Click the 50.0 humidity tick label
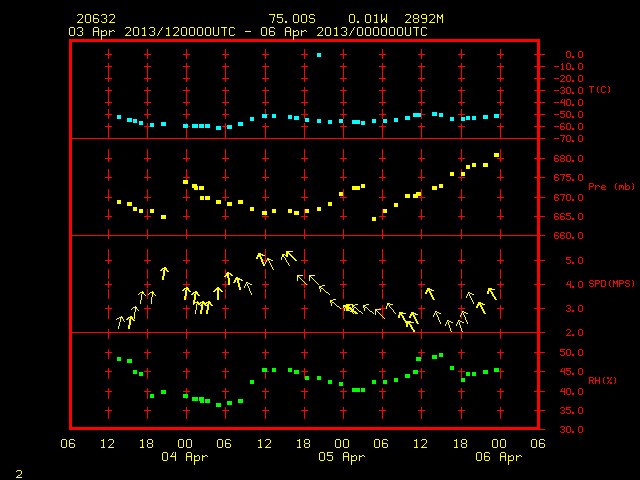 (571, 352)
